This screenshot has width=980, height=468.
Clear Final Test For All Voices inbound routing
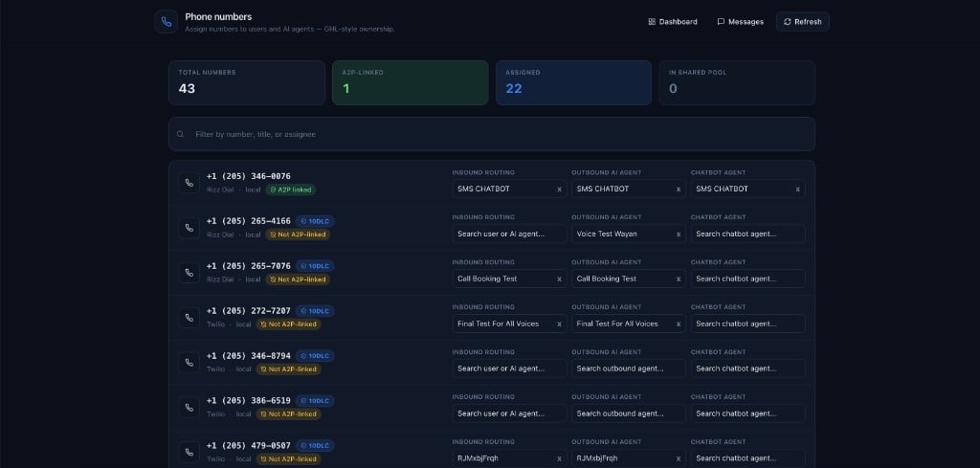tap(559, 324)
